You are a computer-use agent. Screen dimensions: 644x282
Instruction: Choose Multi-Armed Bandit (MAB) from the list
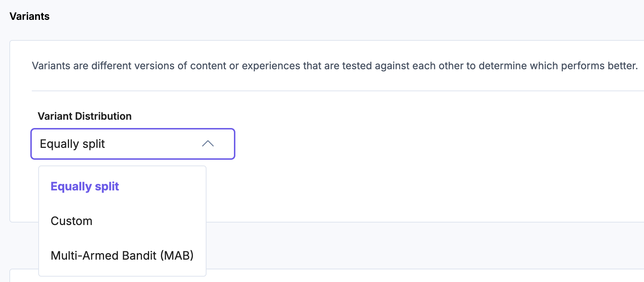(122, 256)
